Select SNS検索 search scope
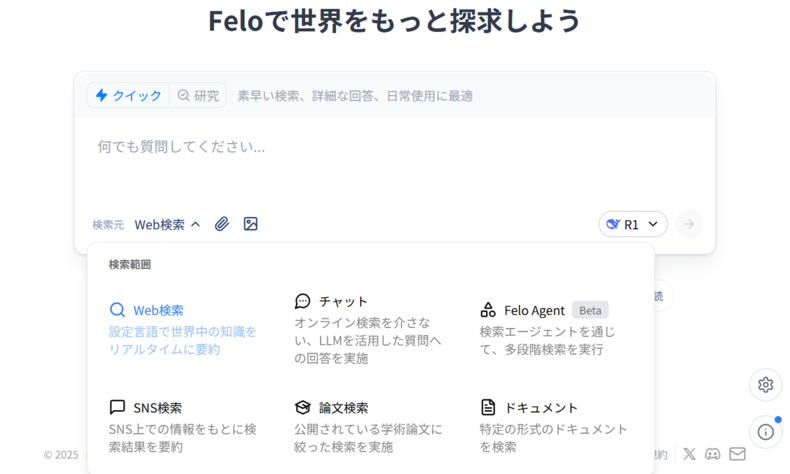 click(x=183, y=427)
